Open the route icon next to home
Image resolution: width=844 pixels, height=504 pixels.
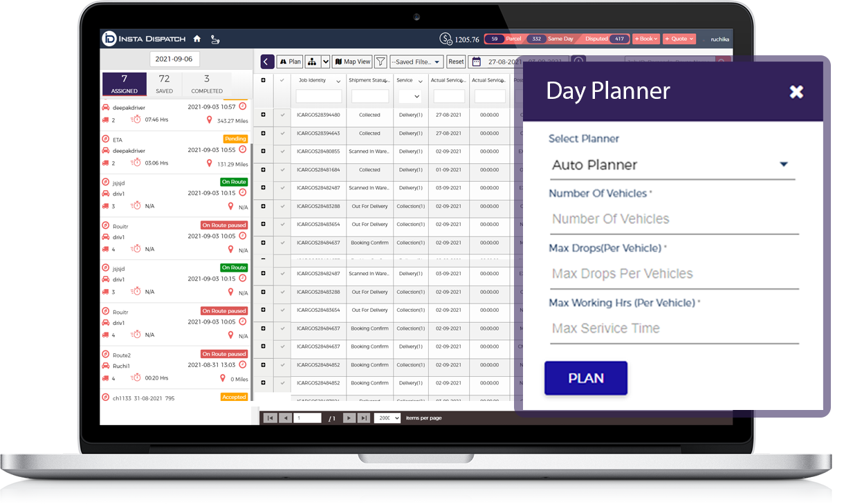pyautogui.click(x=215, y=39)
